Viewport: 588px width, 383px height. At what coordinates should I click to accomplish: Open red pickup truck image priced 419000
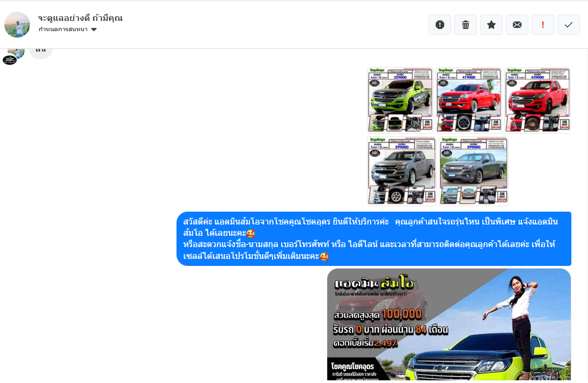coord(469,100)
